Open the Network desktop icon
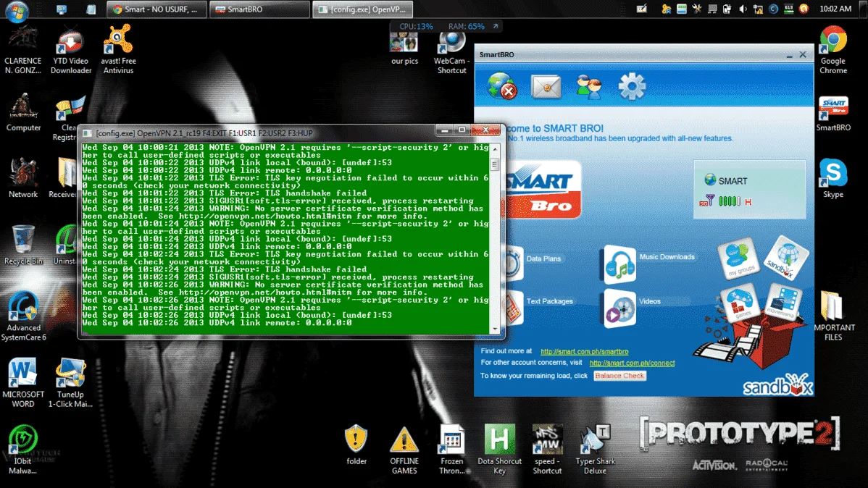 pyautogui.click(x=23, y=179)
